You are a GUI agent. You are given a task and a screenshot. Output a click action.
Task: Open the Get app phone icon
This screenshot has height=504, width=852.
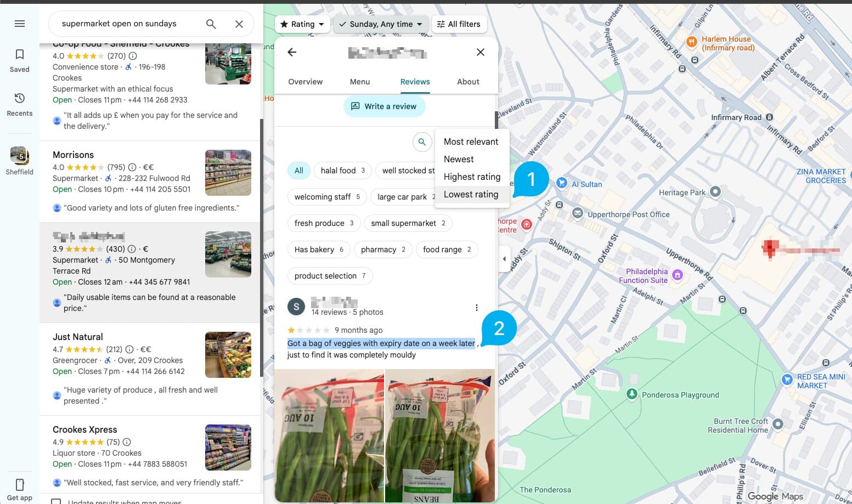pos(20,485)
